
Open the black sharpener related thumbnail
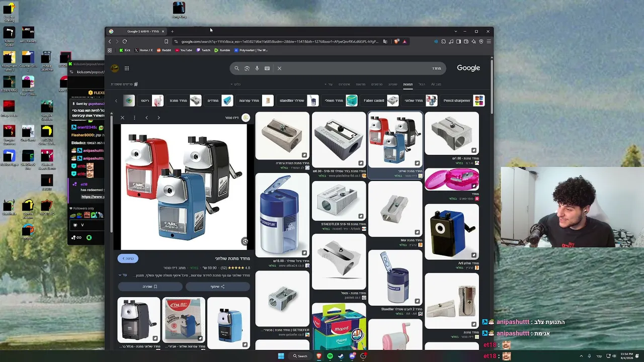click(x=139, y=320)
